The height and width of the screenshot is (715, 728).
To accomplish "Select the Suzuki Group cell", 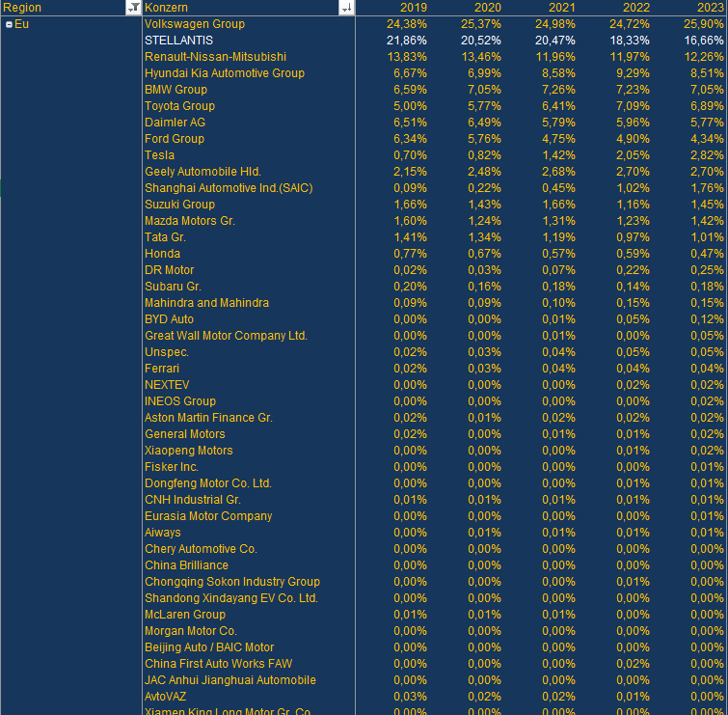I will pyautogui.click(x=179, y=205).
